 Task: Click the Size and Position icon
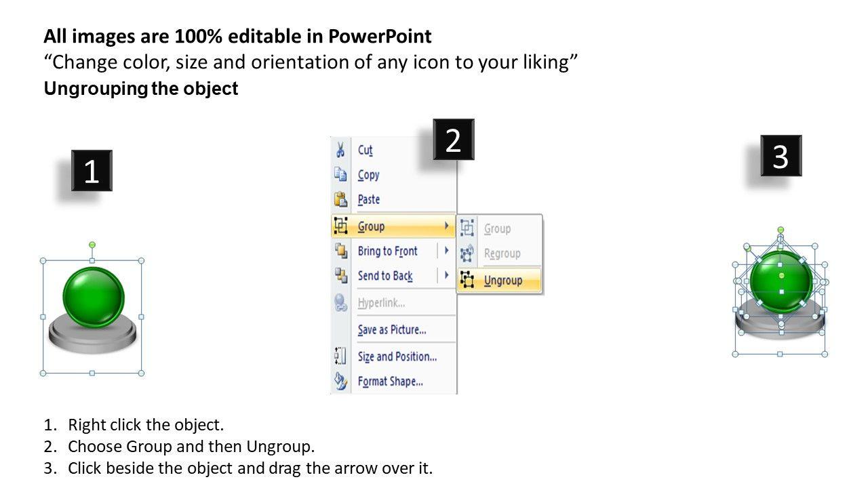coord(340,357)
